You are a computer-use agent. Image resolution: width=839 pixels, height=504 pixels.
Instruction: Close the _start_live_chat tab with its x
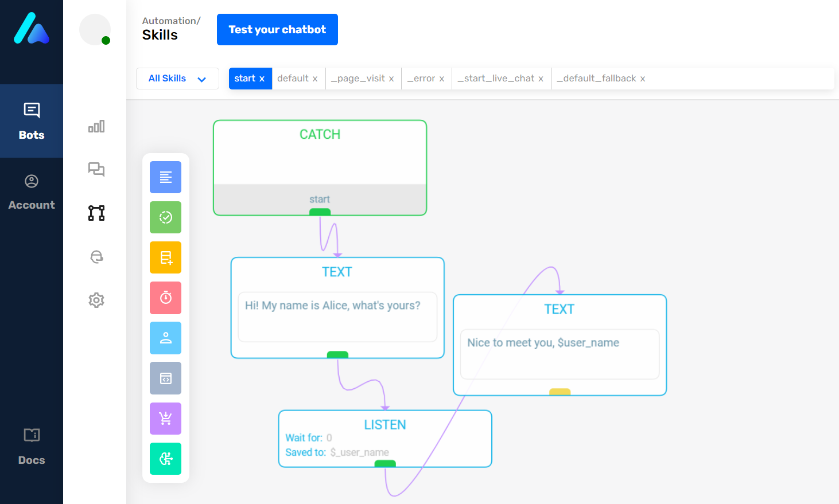(541, 79)
